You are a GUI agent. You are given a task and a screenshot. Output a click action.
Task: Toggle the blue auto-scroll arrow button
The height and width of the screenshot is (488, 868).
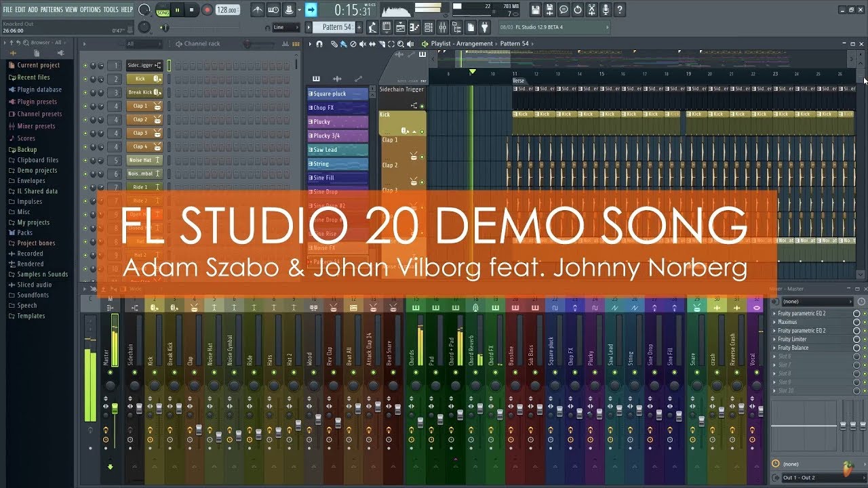pos(311,10)
